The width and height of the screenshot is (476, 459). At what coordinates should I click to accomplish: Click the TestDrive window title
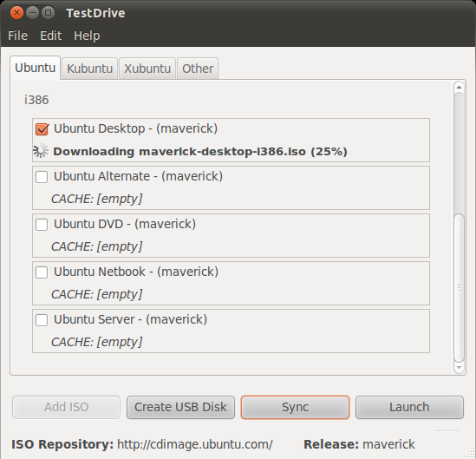pos(95,13)
